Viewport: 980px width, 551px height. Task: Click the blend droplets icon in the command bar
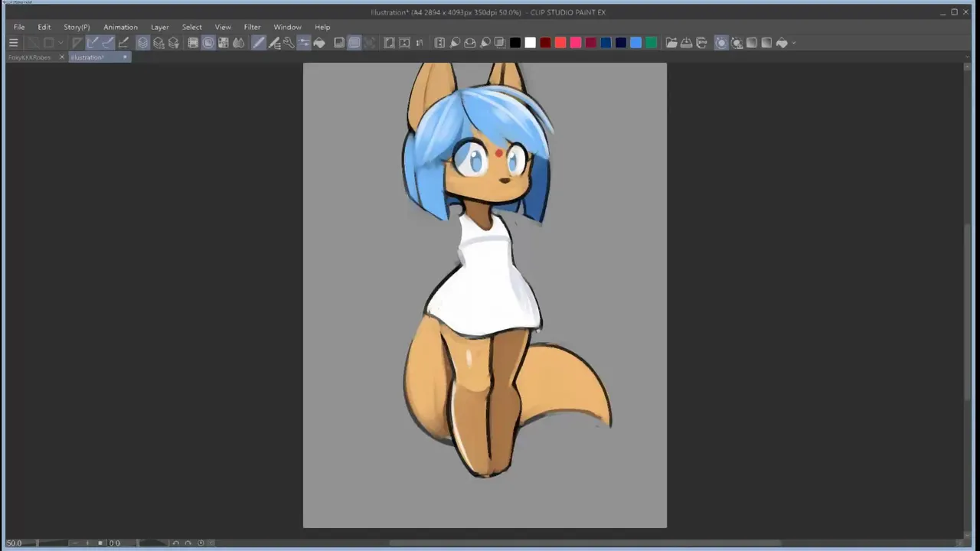[239, 43]
